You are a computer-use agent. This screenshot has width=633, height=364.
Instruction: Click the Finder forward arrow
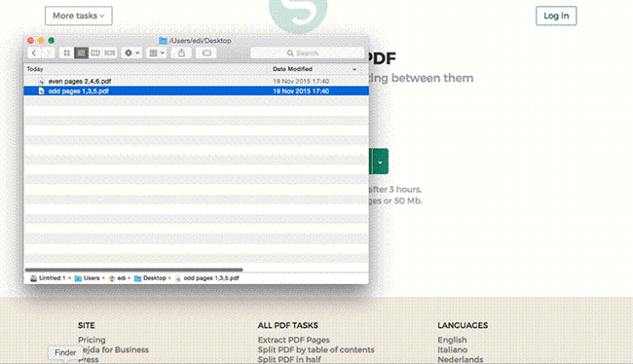tap(49, 53)
